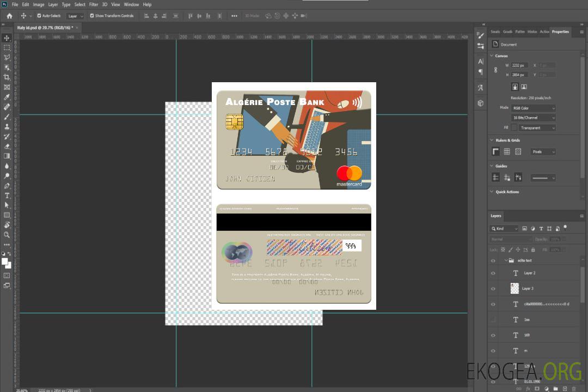Click the canvas width W field
588x392 pixels.
tap(519, 65)
